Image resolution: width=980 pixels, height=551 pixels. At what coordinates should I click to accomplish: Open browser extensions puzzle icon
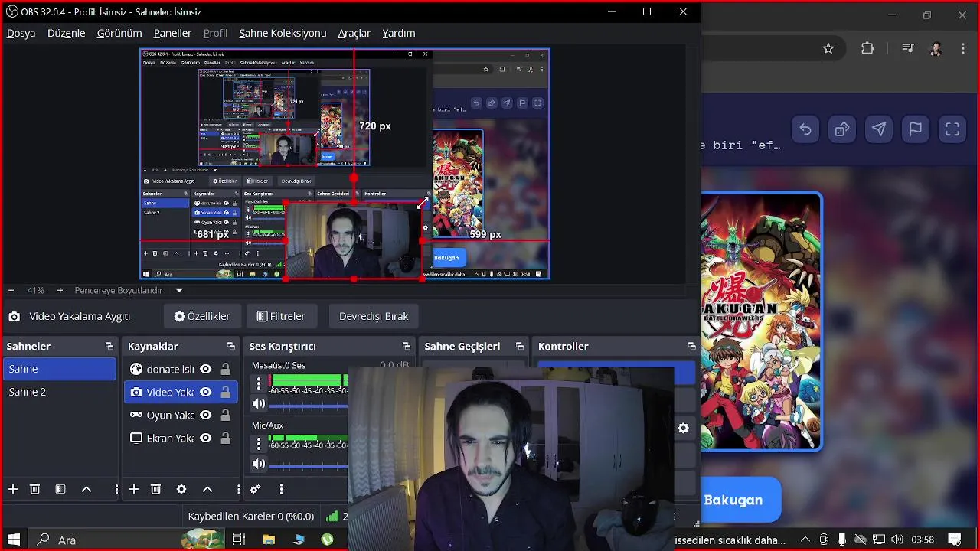pos(867,48)
